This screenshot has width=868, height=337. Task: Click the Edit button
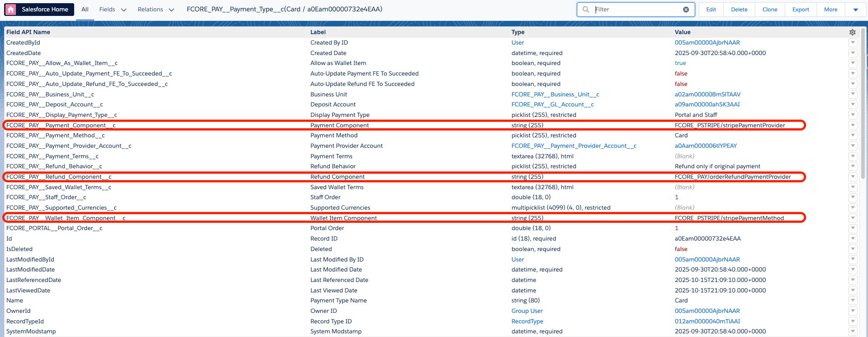point(711,10)
